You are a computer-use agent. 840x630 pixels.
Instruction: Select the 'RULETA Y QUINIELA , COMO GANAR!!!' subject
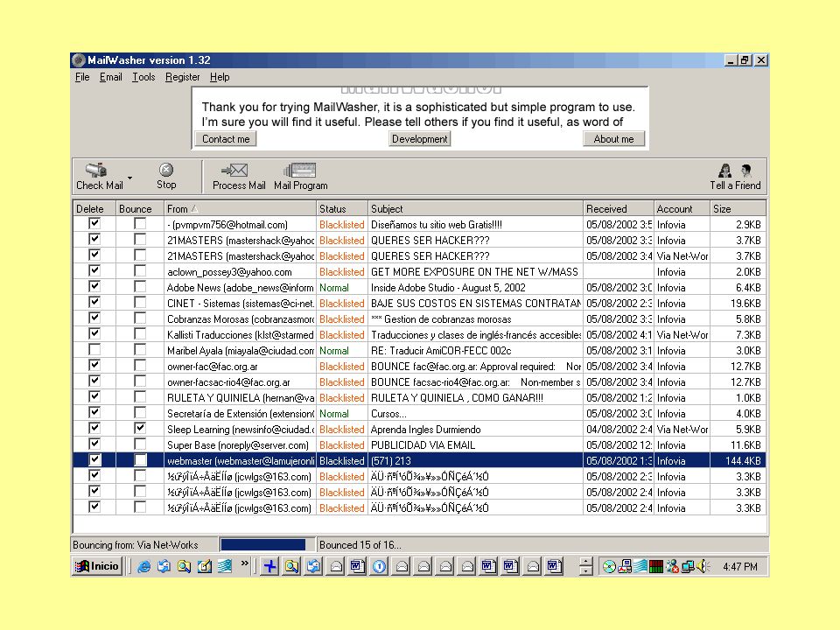click(457, 398)
